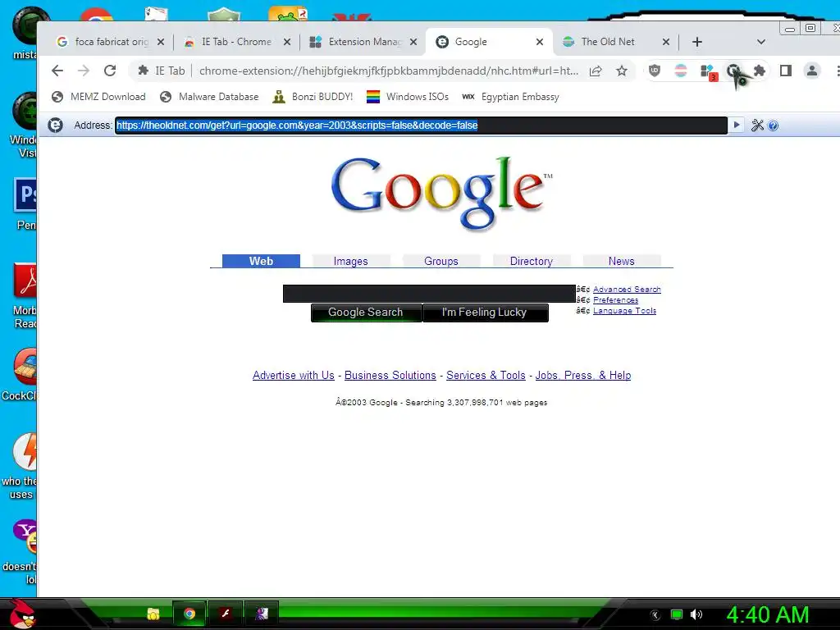Open the Services & Tools link

(486, 376)
